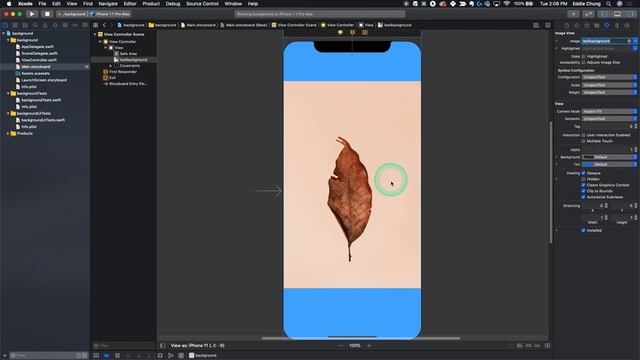640x360 pixels.
Task: Toggle the inspector pane visibility button
Action: (630, 14)
